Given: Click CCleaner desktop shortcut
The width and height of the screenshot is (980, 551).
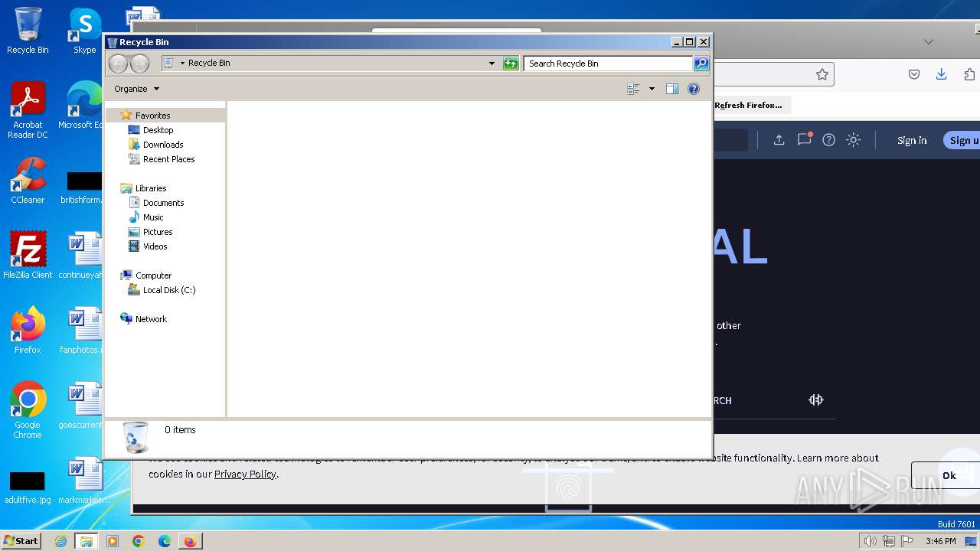Looking at the screenshot, I should [x=28, y=181].
